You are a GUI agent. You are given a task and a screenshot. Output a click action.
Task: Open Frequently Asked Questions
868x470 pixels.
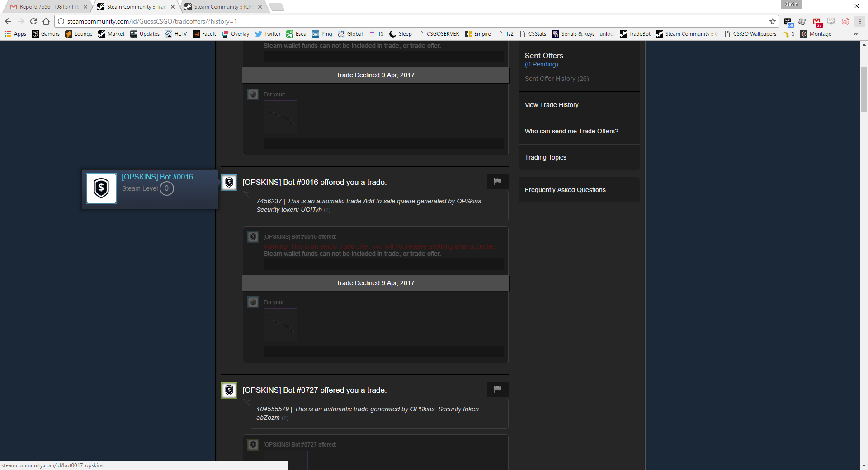[565, 190]
